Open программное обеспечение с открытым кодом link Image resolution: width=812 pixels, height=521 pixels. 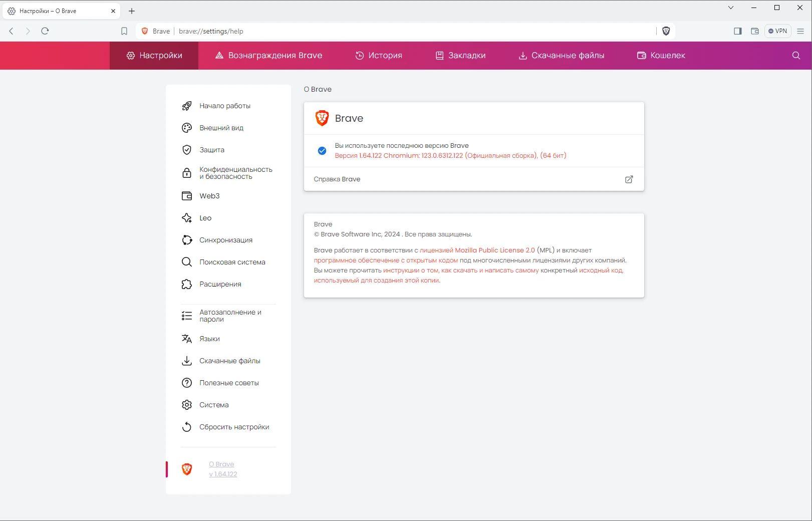(386, 260)
